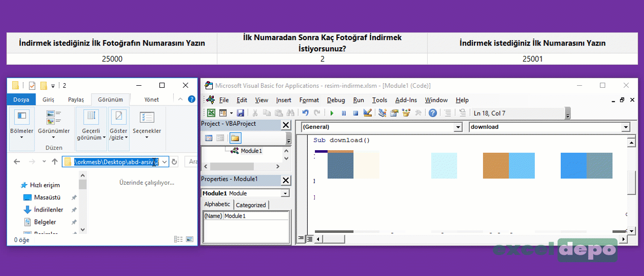The height and width of the screenshot is (276, 644).
Task: Click the Reset stop icon in VBA toolbar
Action: pos(356,113)
